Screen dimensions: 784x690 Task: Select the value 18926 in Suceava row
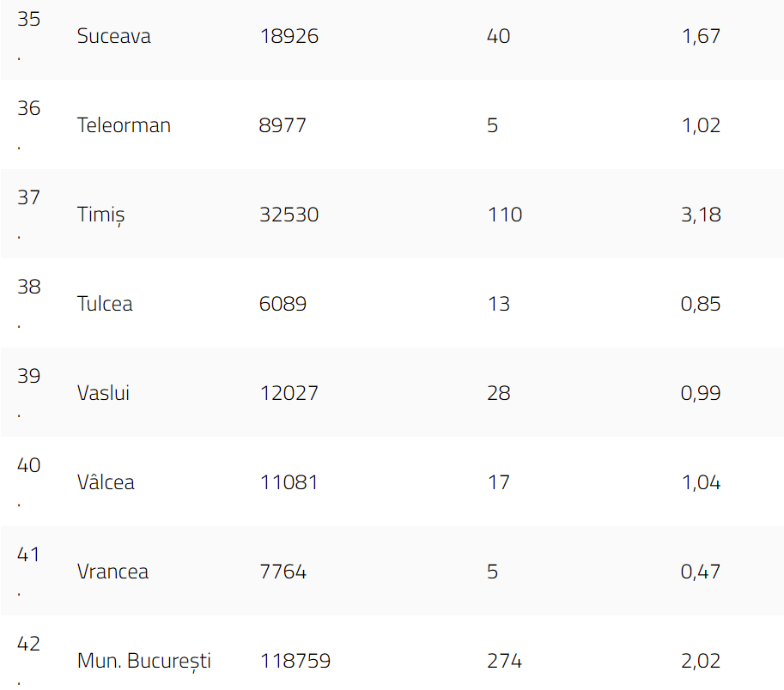[x=289, y=37]
